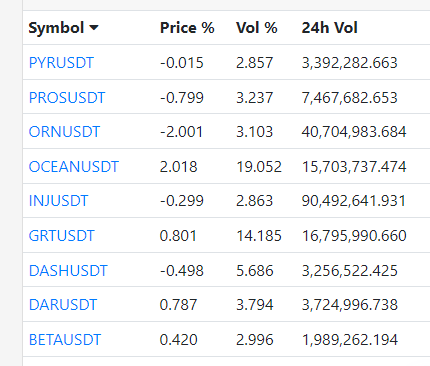Image resolution: width=430 pixels, height=366 pixels.
Task: Click ORNUSDT's -2.001 price percent cell
Action: [x=181, y=132]
